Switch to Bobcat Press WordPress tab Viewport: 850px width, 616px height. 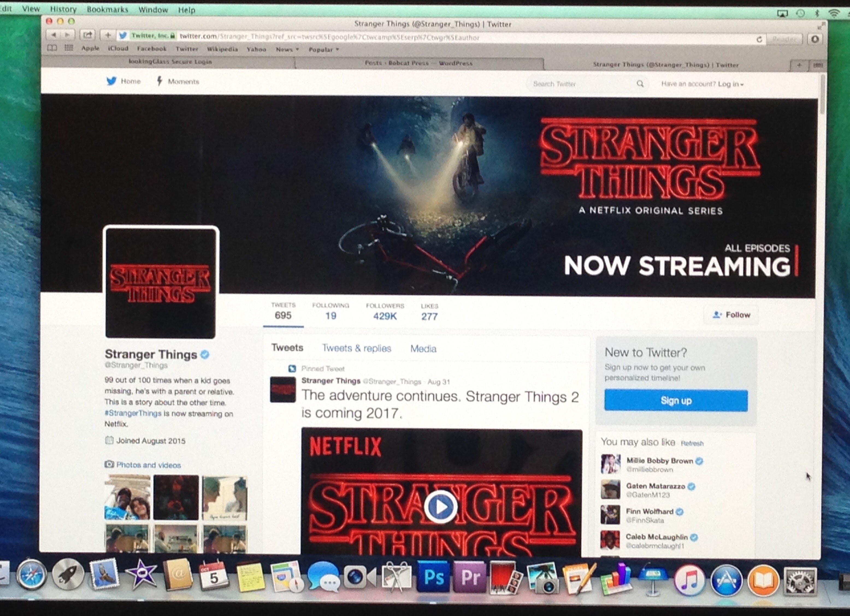click(x=419, y=63)
